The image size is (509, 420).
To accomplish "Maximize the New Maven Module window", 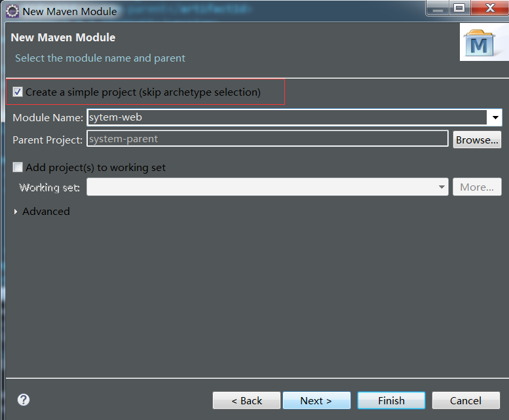I will click(459, 8).
